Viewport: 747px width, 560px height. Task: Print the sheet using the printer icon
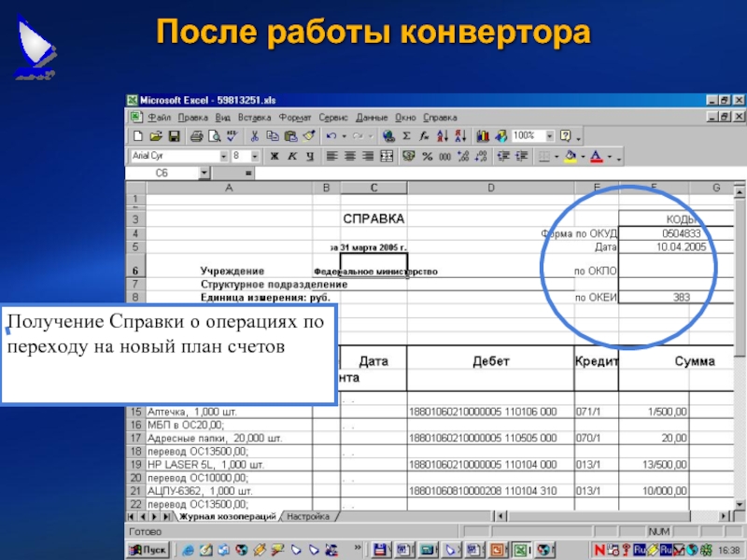pos(196,136)
